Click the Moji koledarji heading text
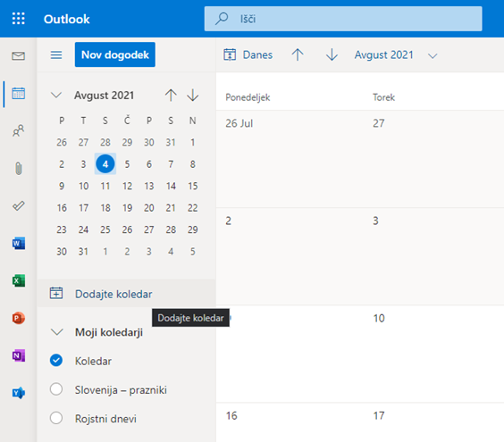Screen dimensions: 504x442 109,332
